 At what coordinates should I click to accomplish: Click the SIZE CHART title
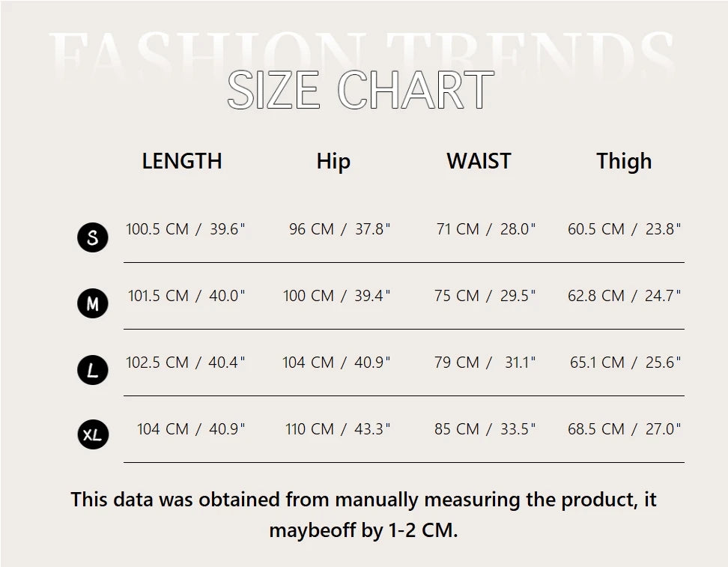[x=360, y=91]
